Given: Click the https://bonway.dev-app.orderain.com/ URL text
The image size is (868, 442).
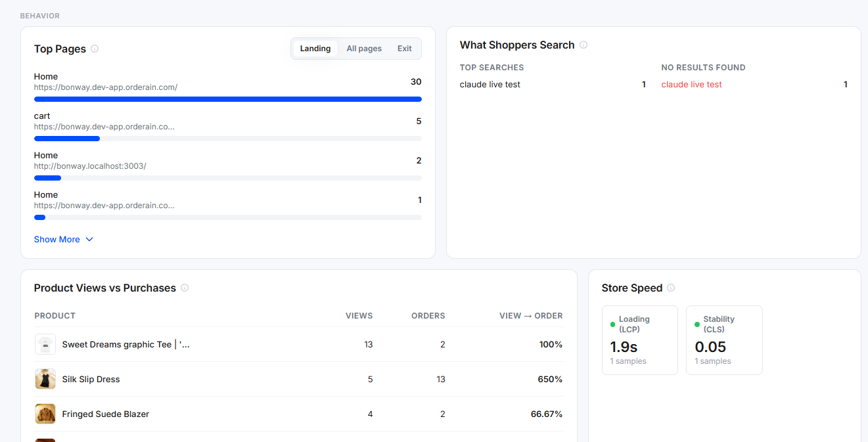Looking at the screenshot, I should tap(106, 87).
